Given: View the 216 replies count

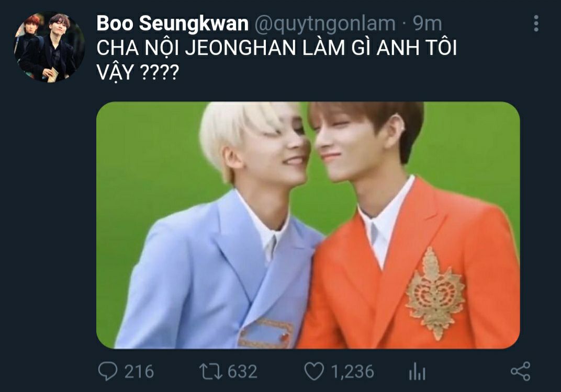Looking at the screenshot, I should pyautogui.click(x=139, y=372).
